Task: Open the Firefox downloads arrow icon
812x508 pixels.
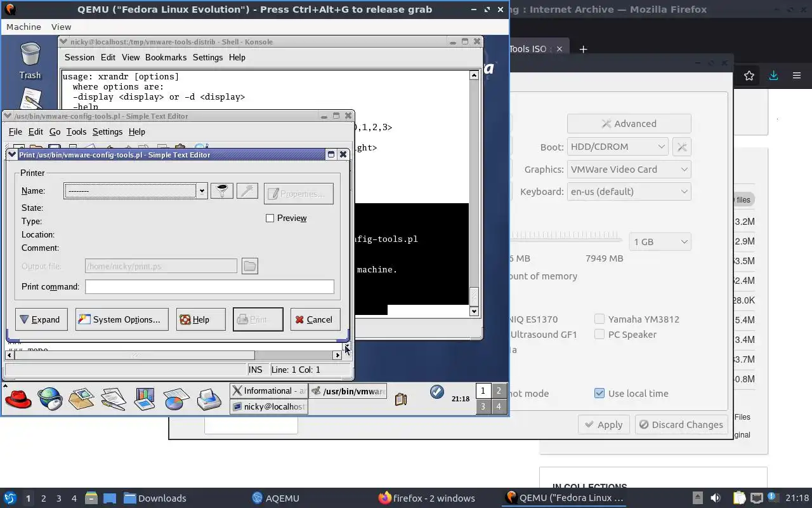Action: coord(773,76)
